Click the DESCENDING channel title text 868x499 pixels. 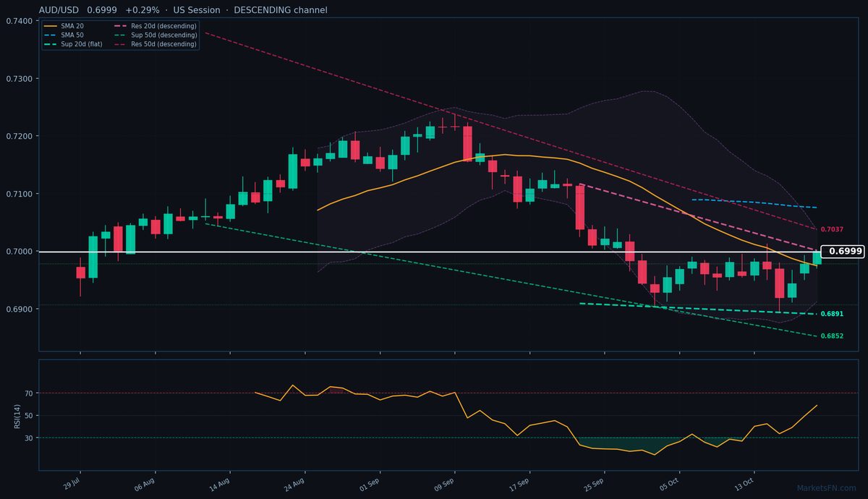[x=280, y=10]
